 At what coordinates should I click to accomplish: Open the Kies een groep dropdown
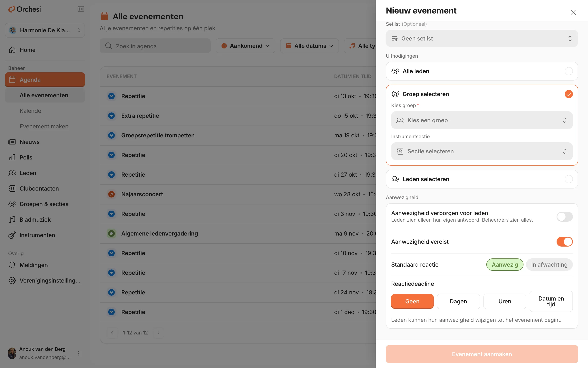(x=482, y=120)
